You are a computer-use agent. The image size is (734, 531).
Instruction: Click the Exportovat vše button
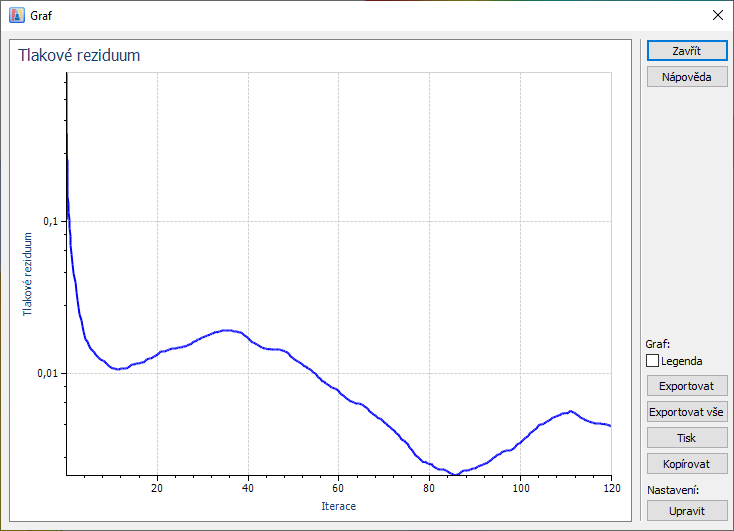pyautogui.click(x=687, y=412)
